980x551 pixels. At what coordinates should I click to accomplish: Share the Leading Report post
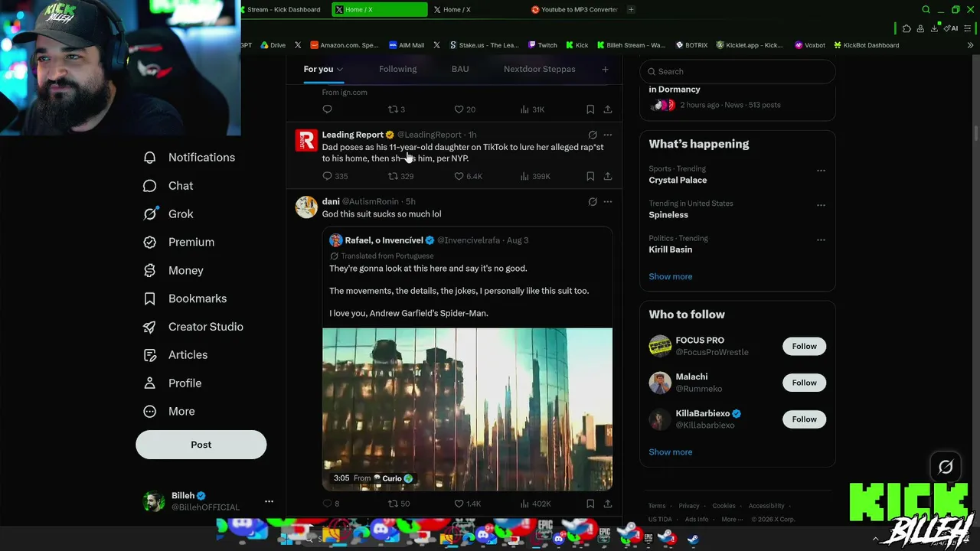[607, 176]
